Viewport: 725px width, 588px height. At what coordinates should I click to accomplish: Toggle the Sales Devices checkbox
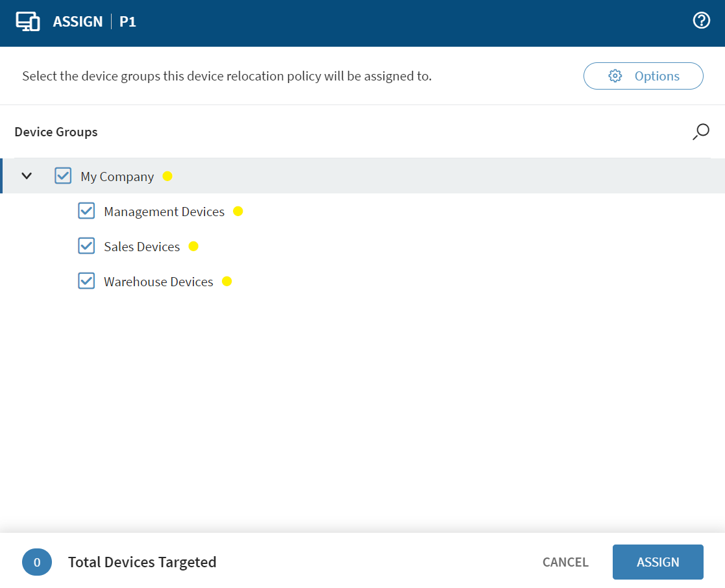86,246
